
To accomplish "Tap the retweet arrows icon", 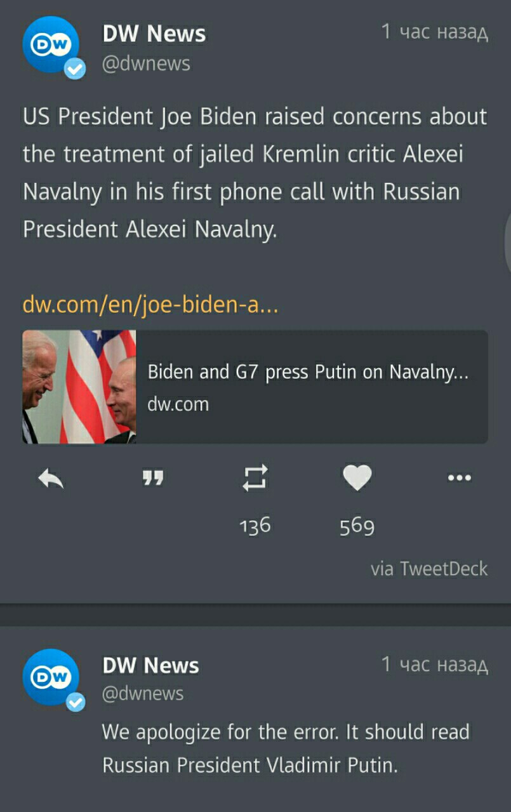I will point(255,478).
